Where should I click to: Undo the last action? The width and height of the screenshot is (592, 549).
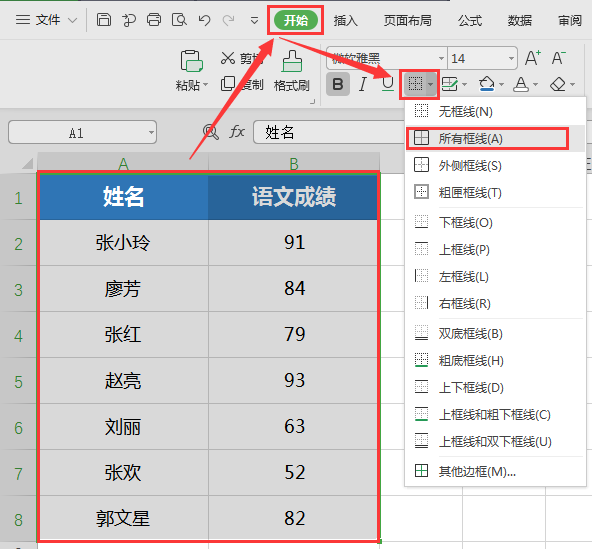point(204,20)
